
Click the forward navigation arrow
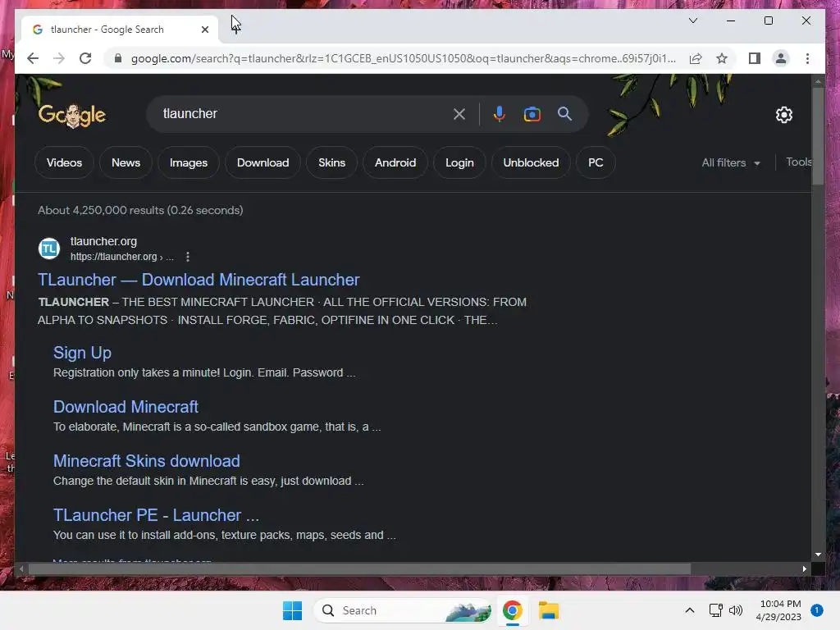[x=59, y=58]
